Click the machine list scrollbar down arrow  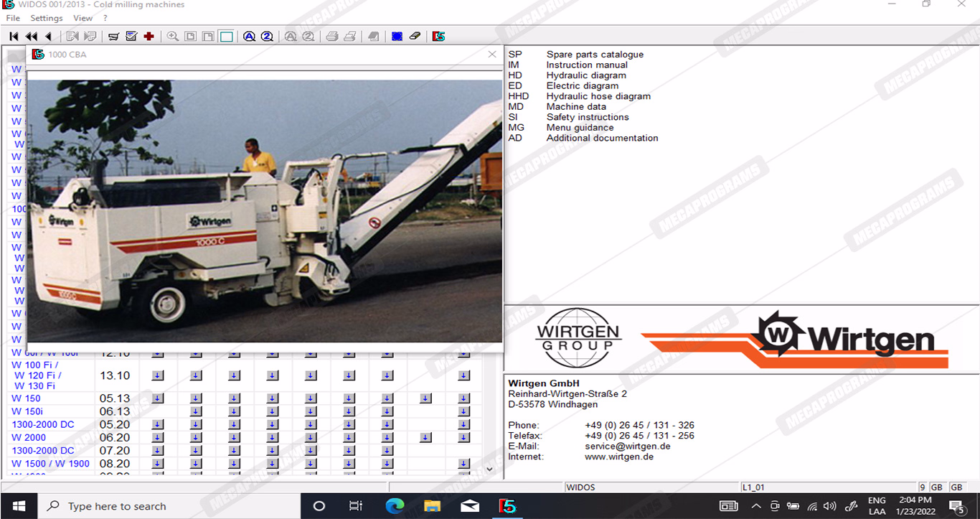coord(489,469)
